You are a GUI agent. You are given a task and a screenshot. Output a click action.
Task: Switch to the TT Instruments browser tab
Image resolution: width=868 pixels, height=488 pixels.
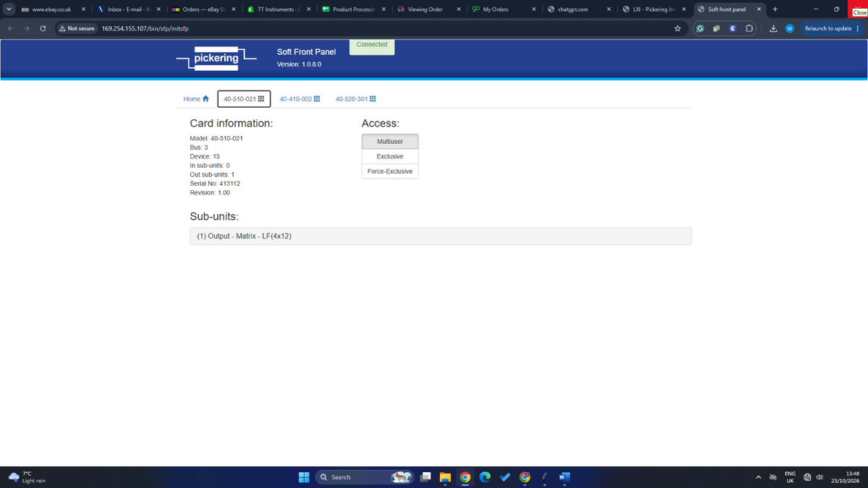[x=278, y=9]
